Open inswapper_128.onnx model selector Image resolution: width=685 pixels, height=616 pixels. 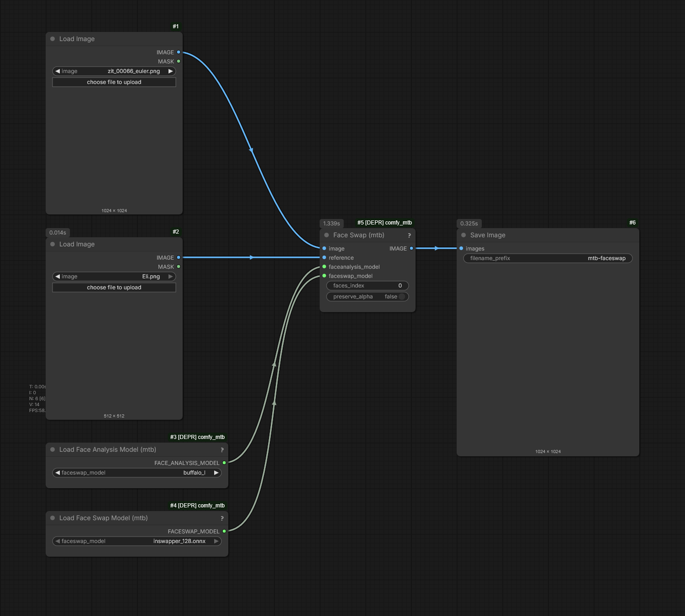(137, 541)
